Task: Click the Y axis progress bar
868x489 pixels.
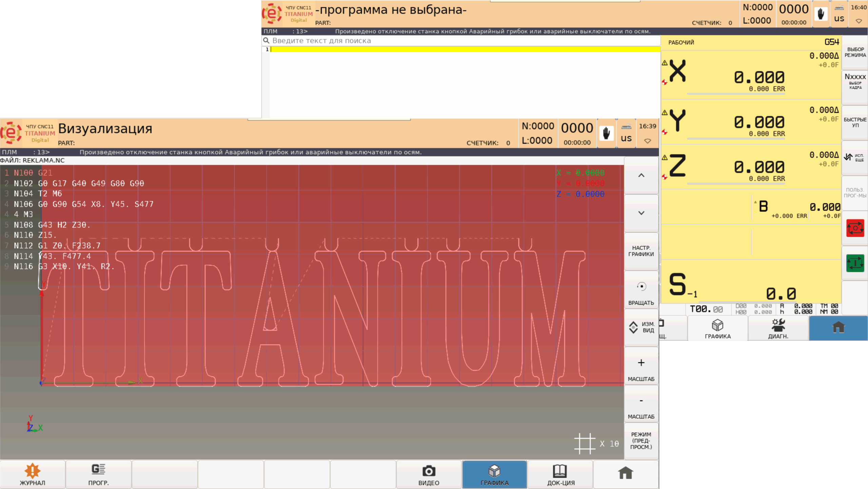Action: [x=736, y=139]
